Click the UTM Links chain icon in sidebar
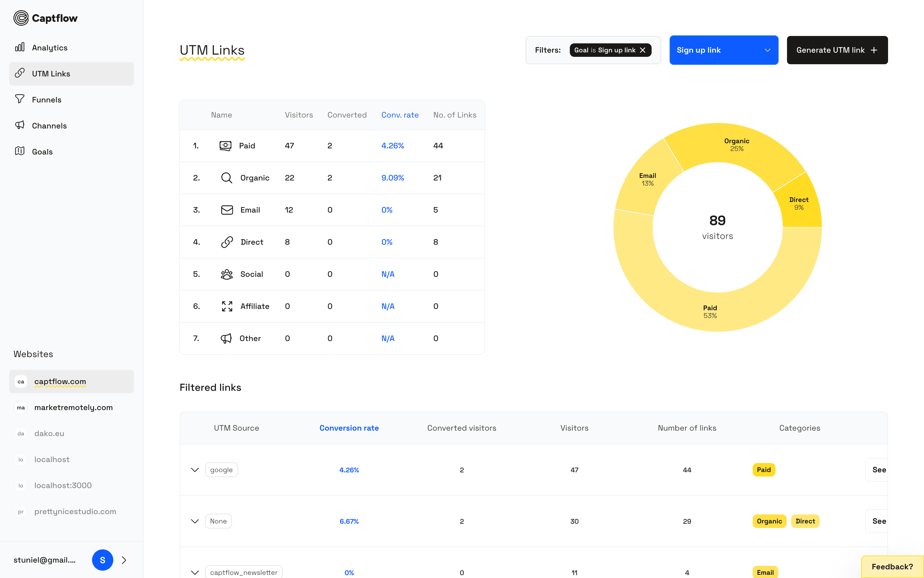 click(x=20, y=73)
